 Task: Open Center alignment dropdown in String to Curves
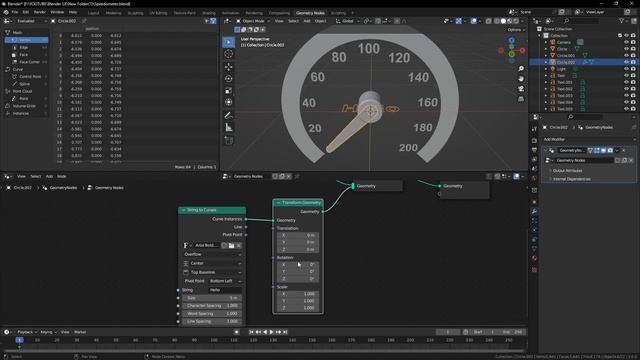pos(212,263)
